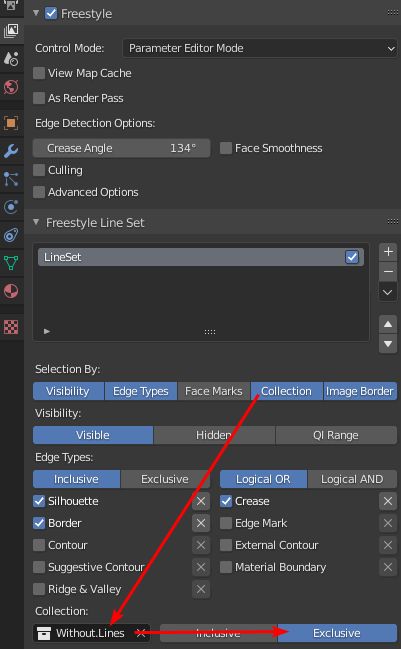Exclude Material Boundary with X button

coord(388,567)
